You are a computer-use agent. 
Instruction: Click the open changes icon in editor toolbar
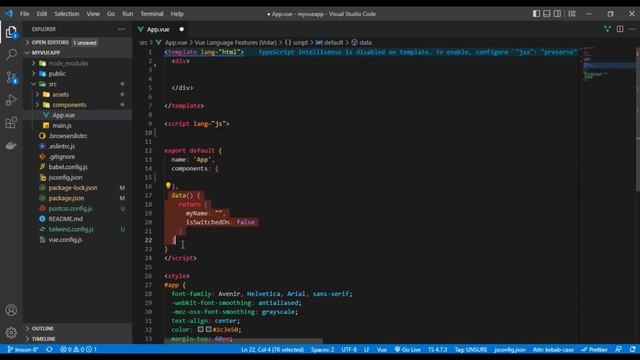pyautogui.click(x=607, y=29)
